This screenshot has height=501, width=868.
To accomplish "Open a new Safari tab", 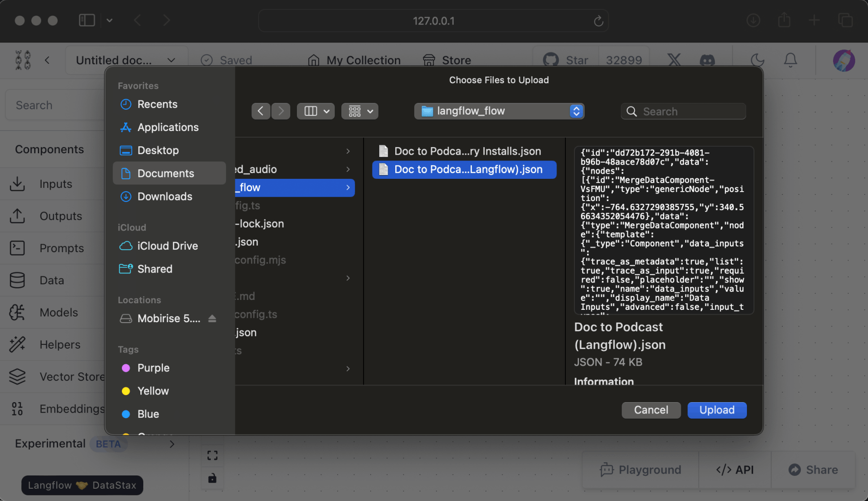I will [x=814, y=20].
